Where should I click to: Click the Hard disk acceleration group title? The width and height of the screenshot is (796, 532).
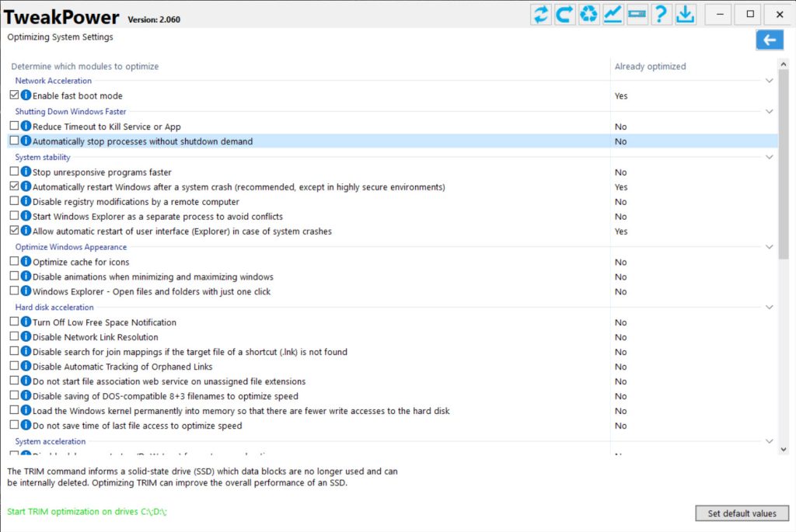[x=54, y=308]
